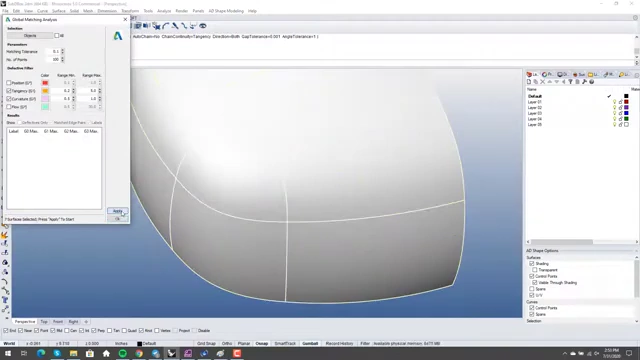Uncheck the Curvature (G2) filter checkbox
This screenshot has width=640, height=360.
(x=9, y=99)
